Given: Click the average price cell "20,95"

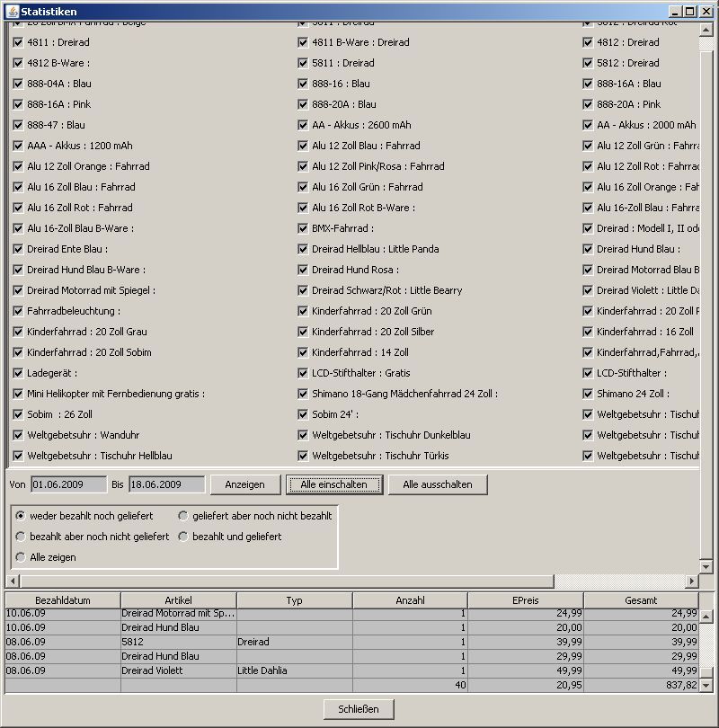Looking at the screenshot, I should (x=526, y=685).
